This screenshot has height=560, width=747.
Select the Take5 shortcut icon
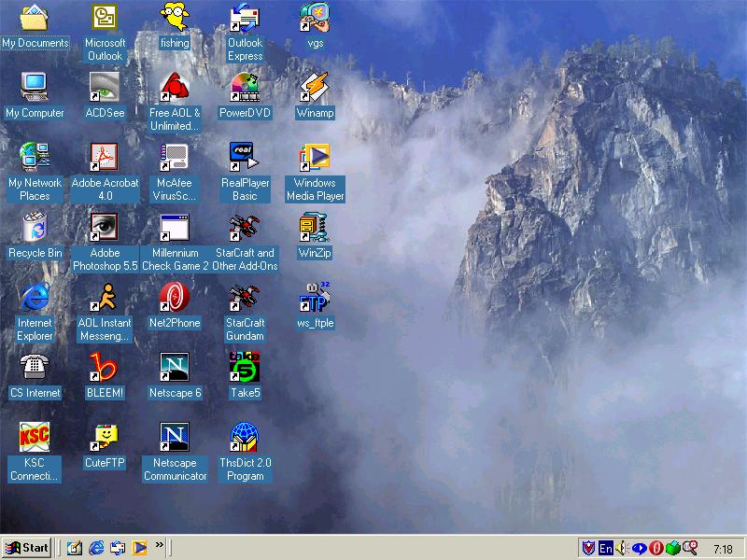tap(245, 367)
